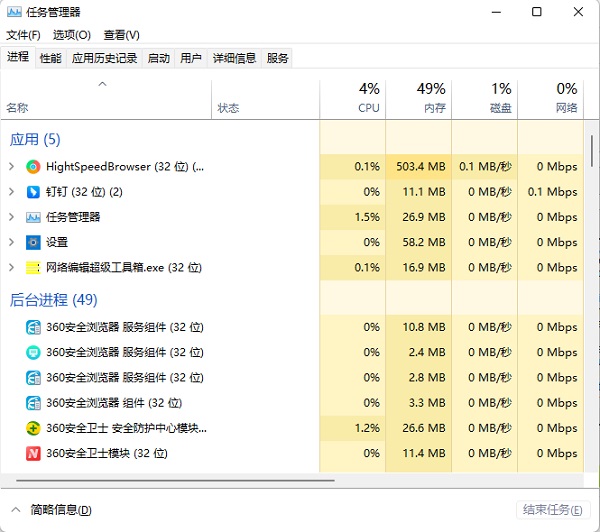Click the 0.1 Mbps network cell
The image size is (600, 532).
551,192
